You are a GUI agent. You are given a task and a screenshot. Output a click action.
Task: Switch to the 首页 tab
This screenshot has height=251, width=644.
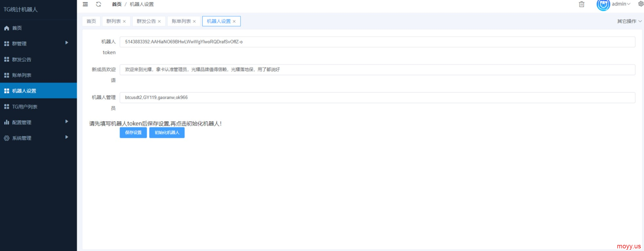click(x=91, y=21)
